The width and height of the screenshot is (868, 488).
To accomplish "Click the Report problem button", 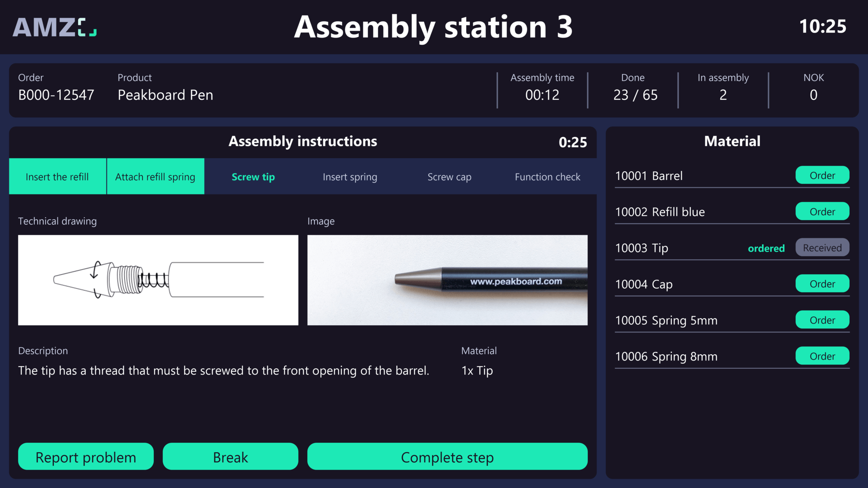I will click(85, 457).
